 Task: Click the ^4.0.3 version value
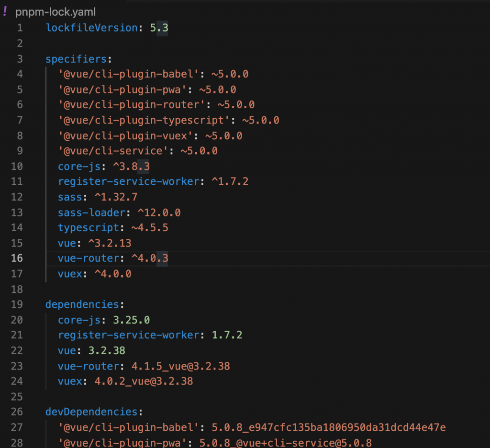tap(150, 258)
